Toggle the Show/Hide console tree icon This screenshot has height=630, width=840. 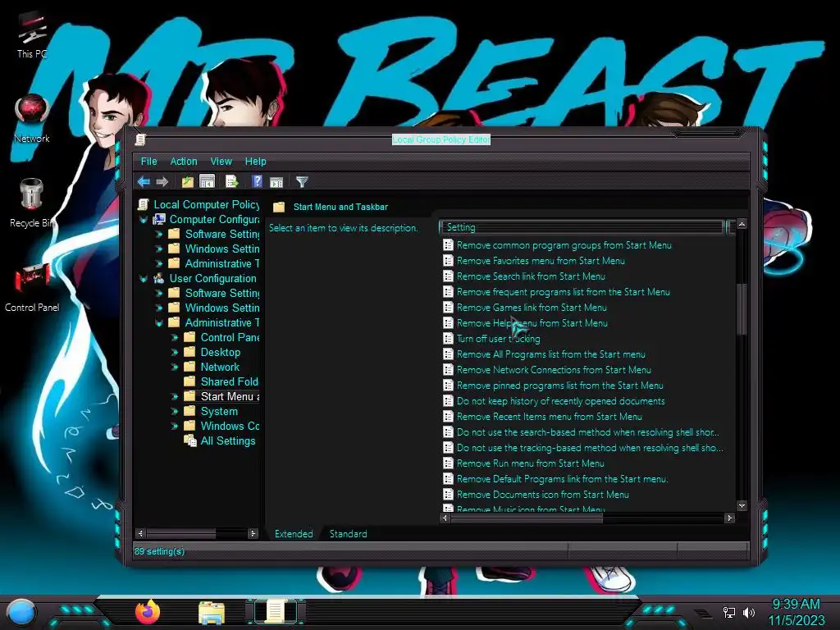click(x=207, y=182)
